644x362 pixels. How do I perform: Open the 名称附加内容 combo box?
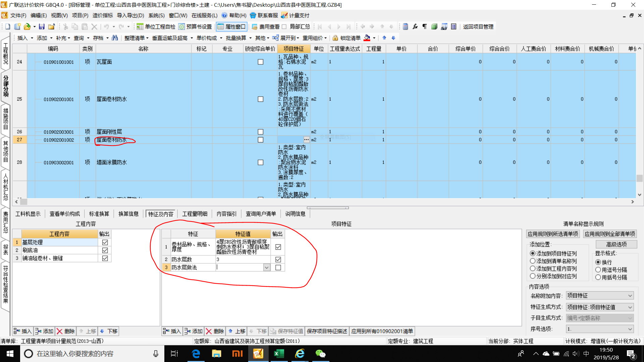click(x=630, y=296)
